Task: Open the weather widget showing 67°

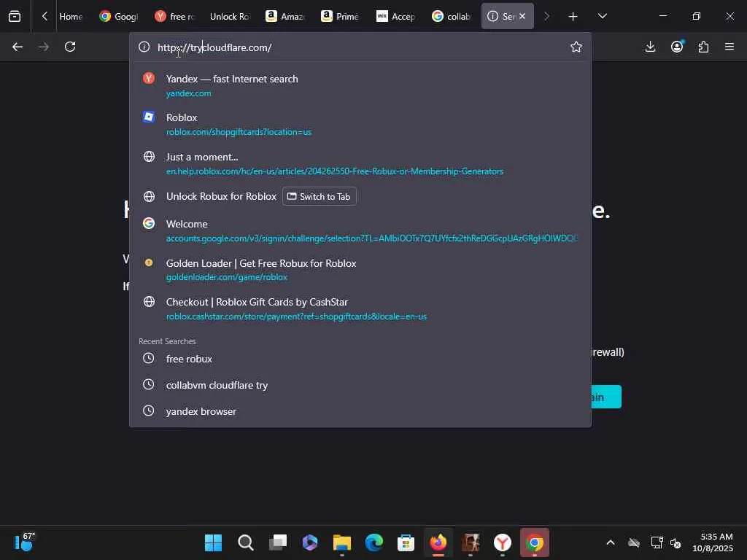Action: coord(24,542)
